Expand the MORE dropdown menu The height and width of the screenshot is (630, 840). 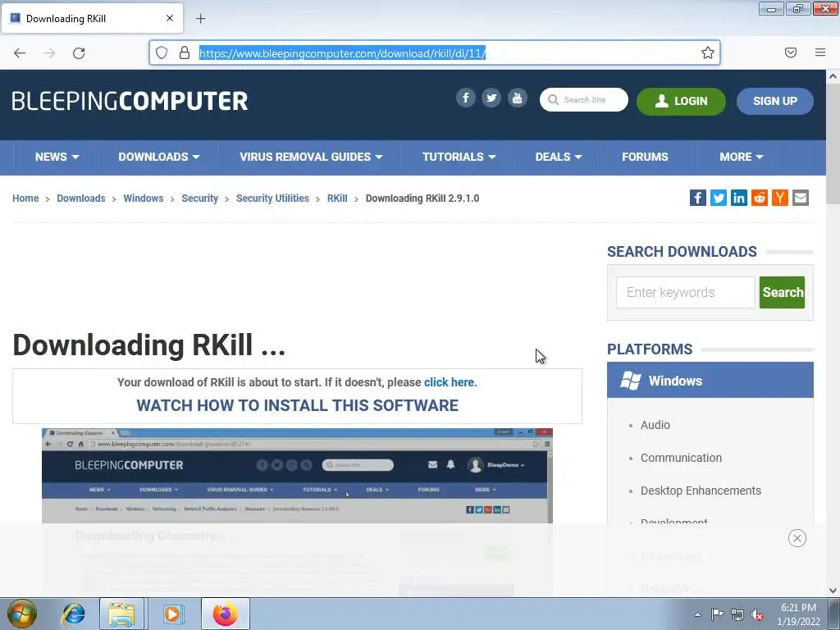(741, 157)
